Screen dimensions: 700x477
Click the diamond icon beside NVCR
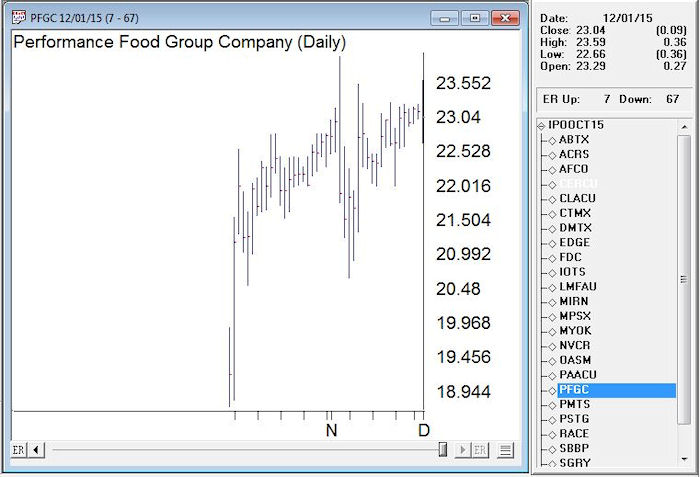(552, 347)
